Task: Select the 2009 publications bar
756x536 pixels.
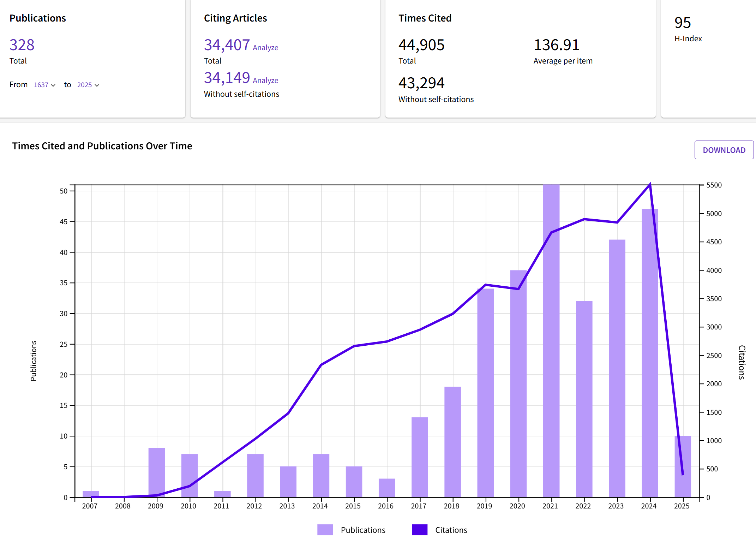Action: pos(157,472)
